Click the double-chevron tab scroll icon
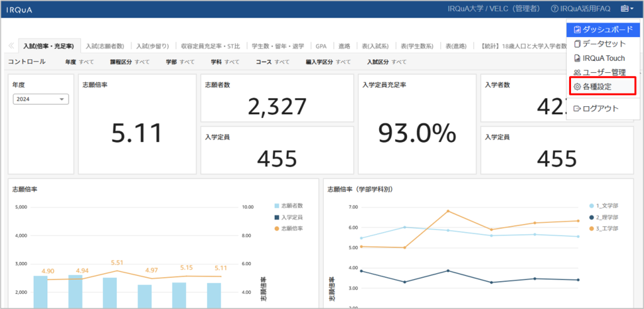This screenshot has width=644, height=309. click(11, 46)
